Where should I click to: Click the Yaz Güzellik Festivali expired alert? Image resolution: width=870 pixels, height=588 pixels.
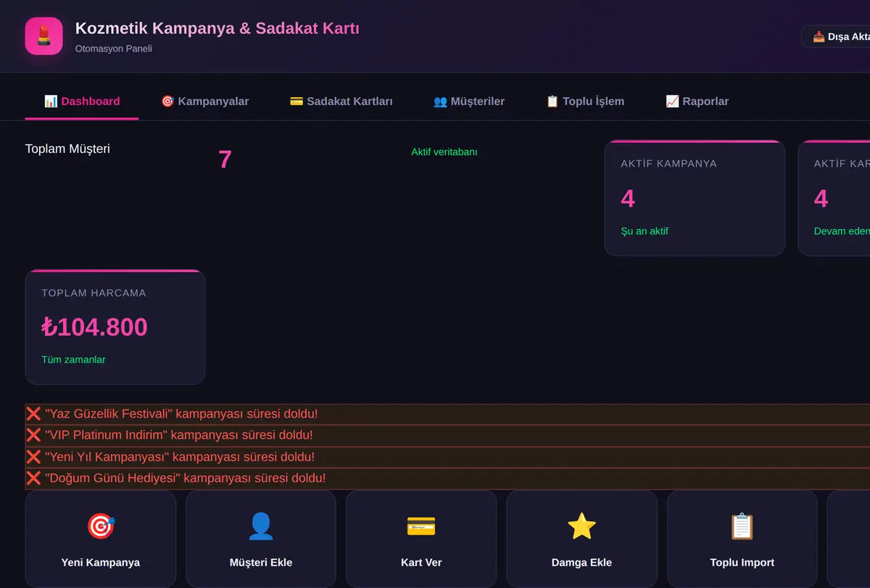(x=447, y=414)
